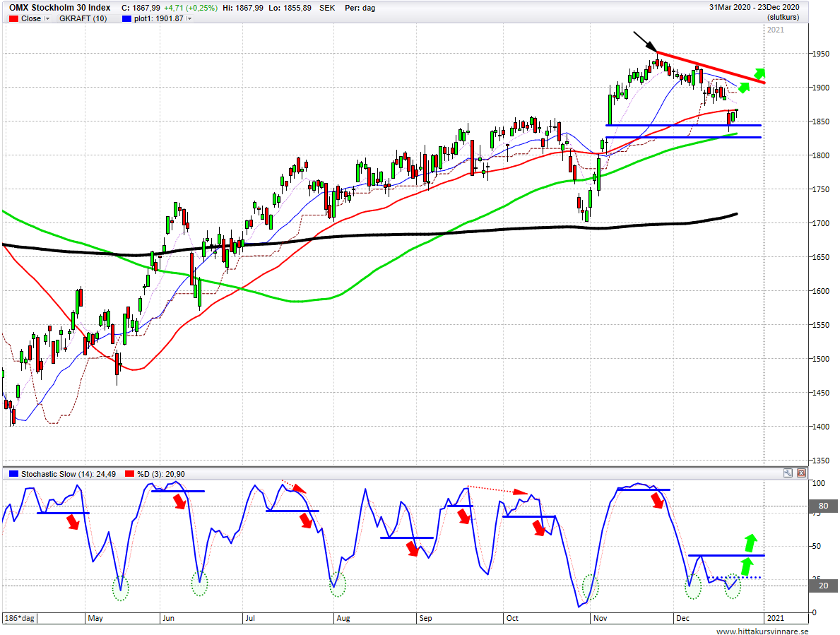This screenshot has width=840, height=635.
Task: Click the OMX Stockholm 30 Index title
Action: 60,8
